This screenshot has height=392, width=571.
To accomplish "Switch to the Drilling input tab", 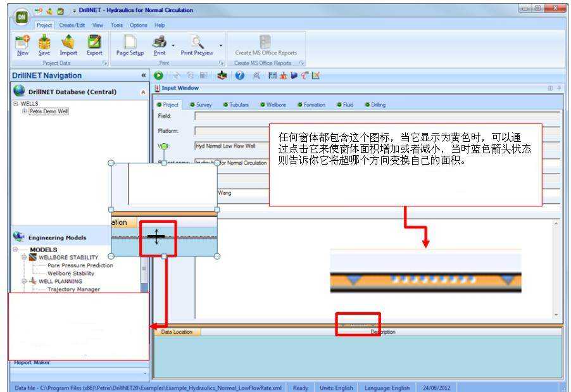I will click(375, 104).
